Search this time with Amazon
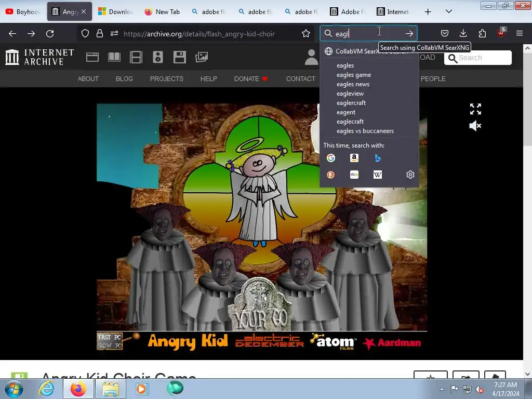This screenshot has width=532, height=399. point(354,158)
